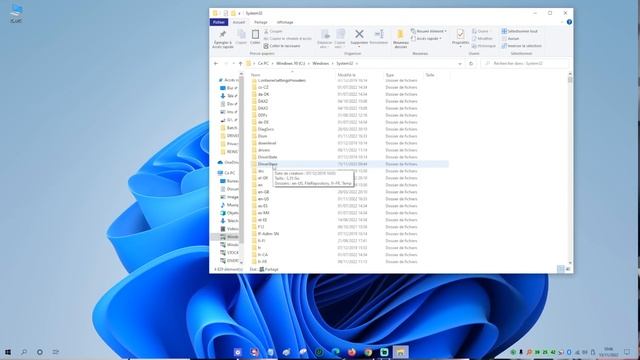Open the Windows Start menu
This screenshot has width=640, height=360.
tap(8, 352)
